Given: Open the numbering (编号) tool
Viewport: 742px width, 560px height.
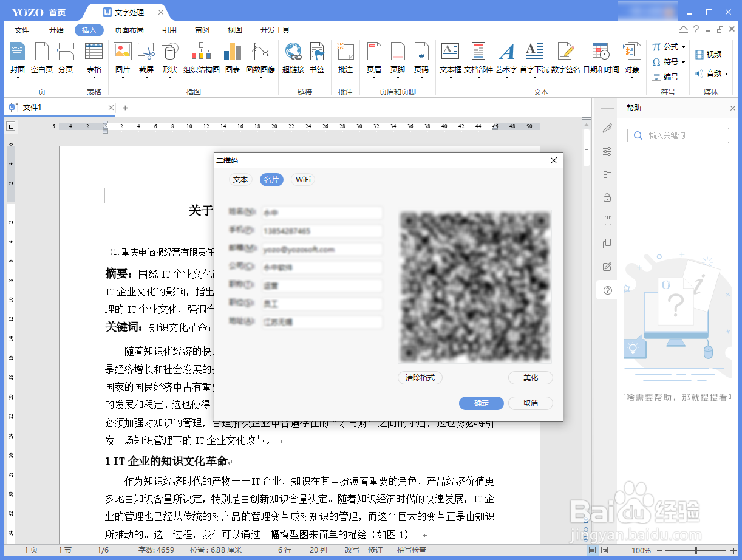Looking at the screenshot, I should pos(665,77).
